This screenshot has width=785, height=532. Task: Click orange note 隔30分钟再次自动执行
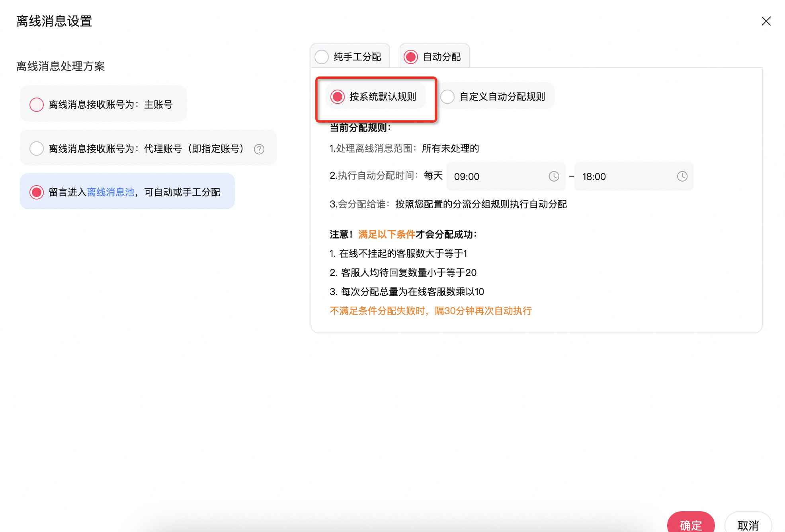[483, 311]
